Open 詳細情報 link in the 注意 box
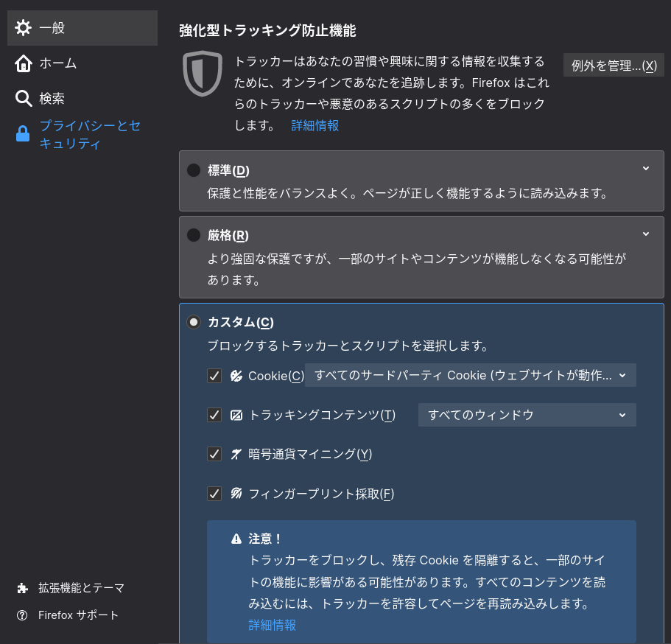 tap(273, 625)
